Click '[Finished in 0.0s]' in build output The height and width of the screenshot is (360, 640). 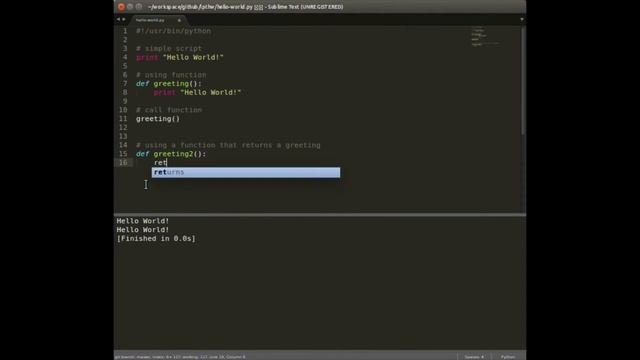[156, 239]
